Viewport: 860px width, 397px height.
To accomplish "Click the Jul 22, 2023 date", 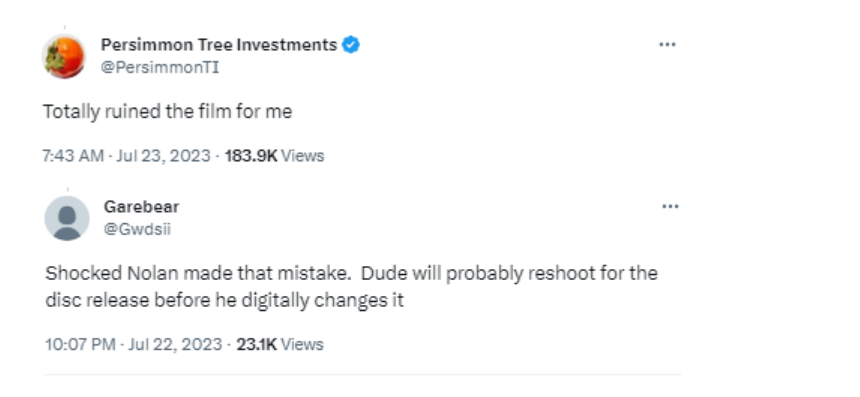I will click(x=176, y=345).
